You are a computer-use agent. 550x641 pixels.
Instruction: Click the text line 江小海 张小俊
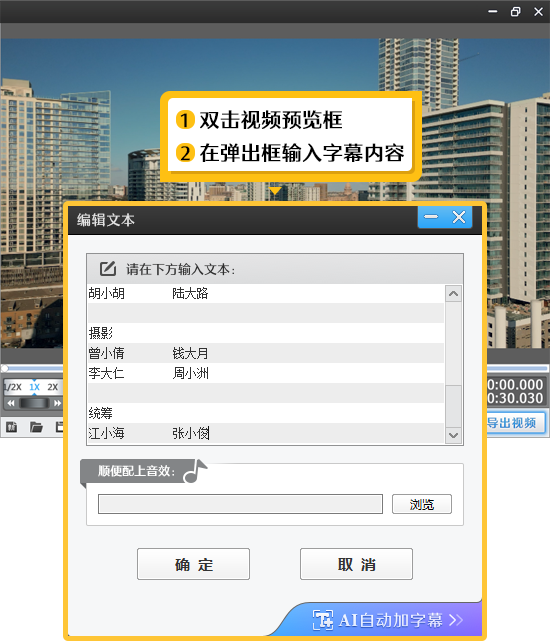pyautogui.click(x=266, y=433)
